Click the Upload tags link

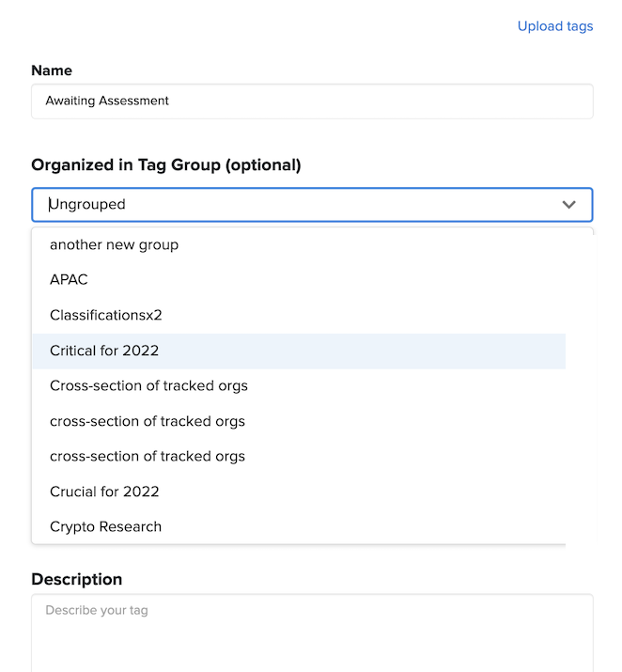coord(554,26)
